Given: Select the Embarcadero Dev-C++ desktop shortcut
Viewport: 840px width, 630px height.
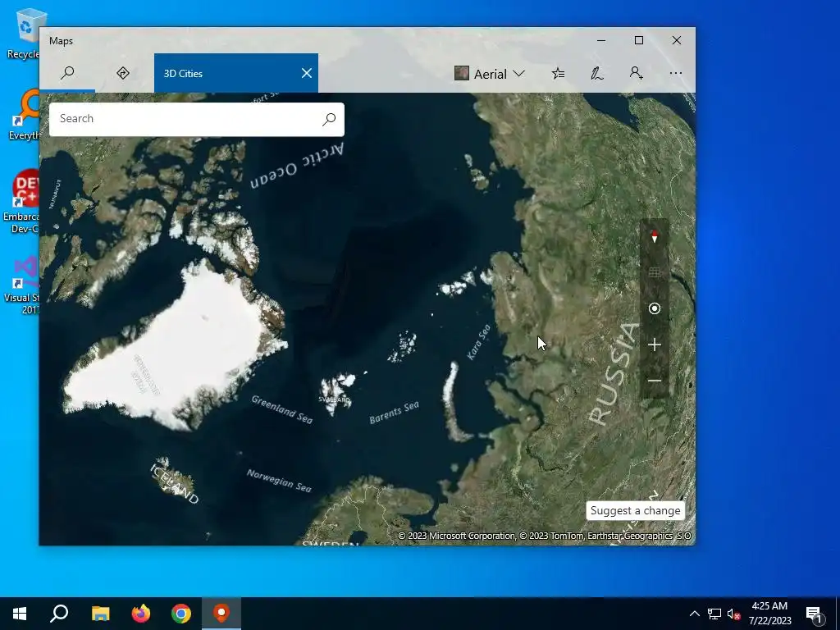Looking at the screenshot, I should point(21,202).
